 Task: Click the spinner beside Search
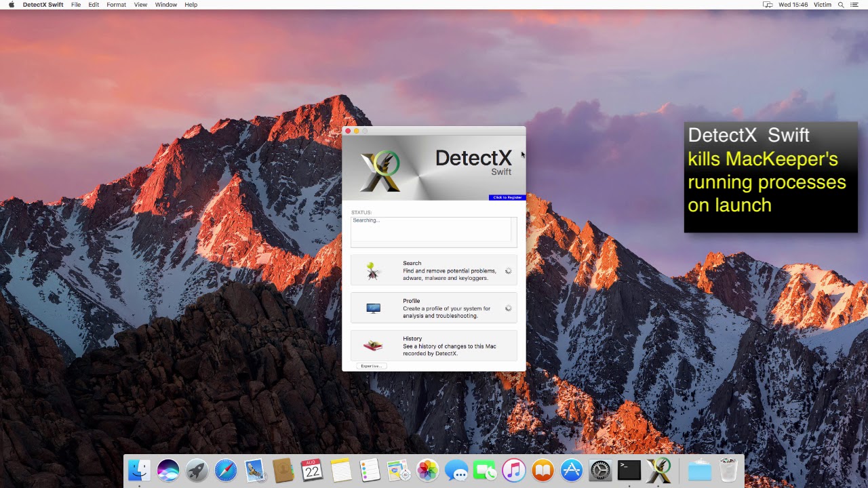(508, 271)
